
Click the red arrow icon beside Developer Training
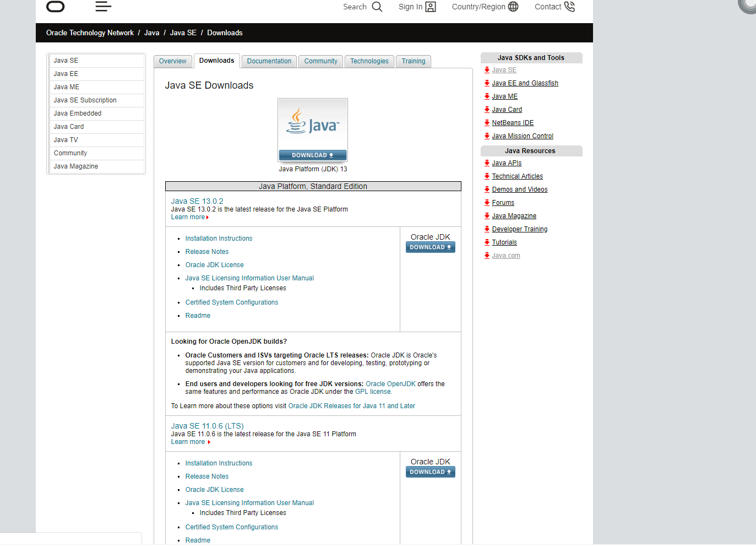tap(487, 229)
